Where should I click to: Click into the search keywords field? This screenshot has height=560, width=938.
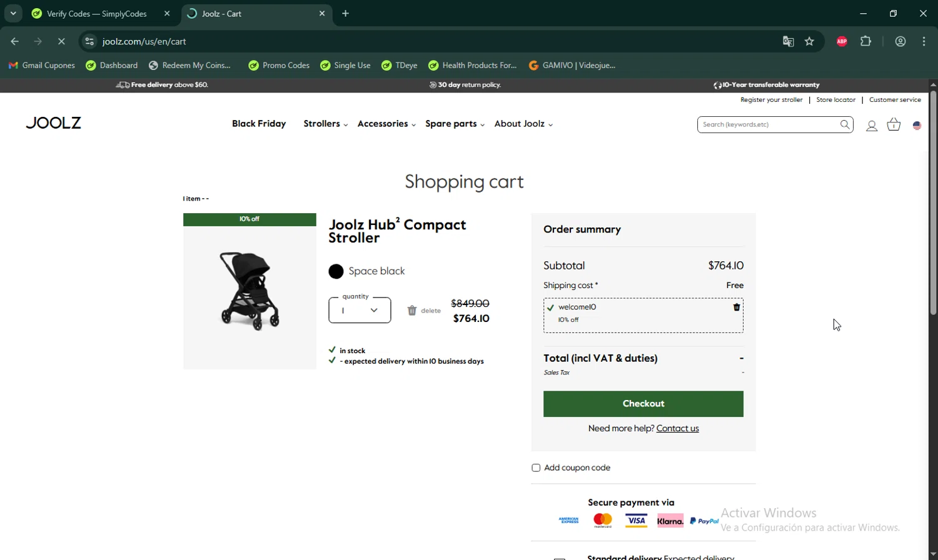768,124
